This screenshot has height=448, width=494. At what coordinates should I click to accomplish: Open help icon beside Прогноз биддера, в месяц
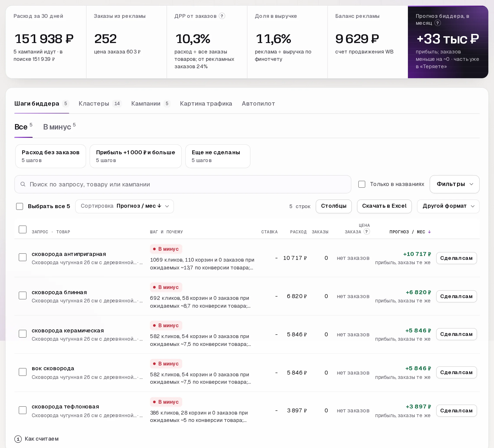click(x=437, y=23)
